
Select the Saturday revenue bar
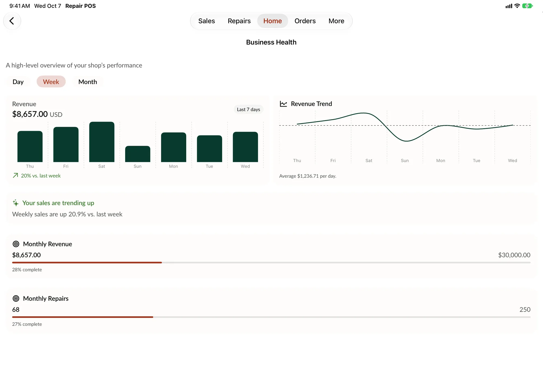[x=102, y=142]
